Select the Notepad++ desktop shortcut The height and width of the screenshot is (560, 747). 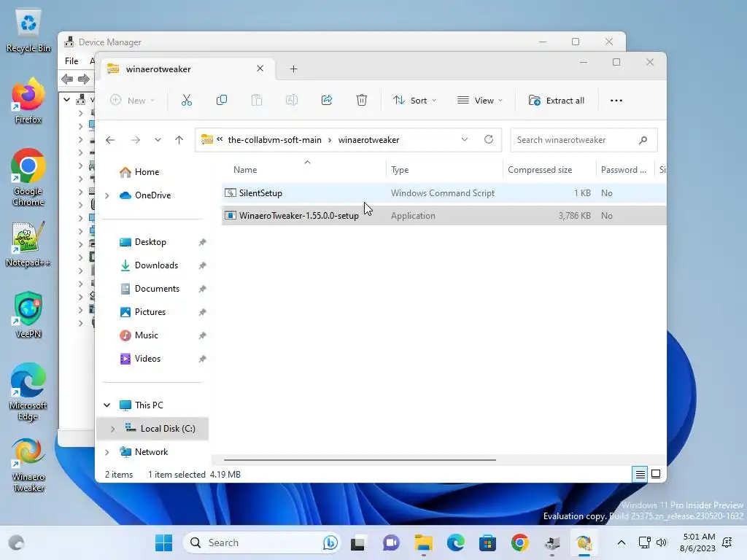28,245
